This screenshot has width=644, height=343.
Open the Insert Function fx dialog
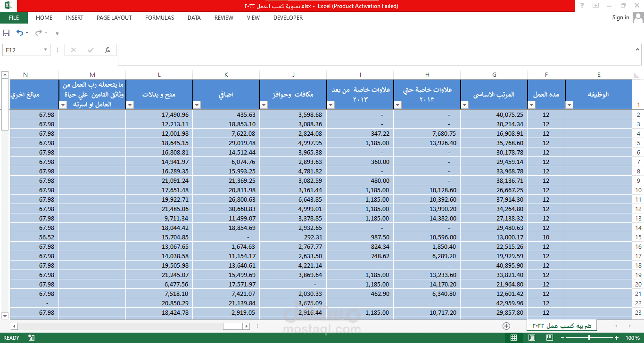[107, 50]
